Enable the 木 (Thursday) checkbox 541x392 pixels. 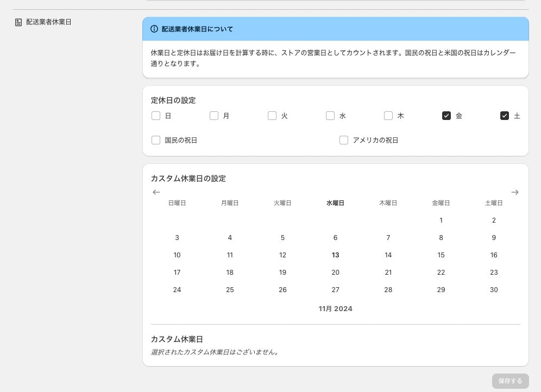tap(388, 116)
